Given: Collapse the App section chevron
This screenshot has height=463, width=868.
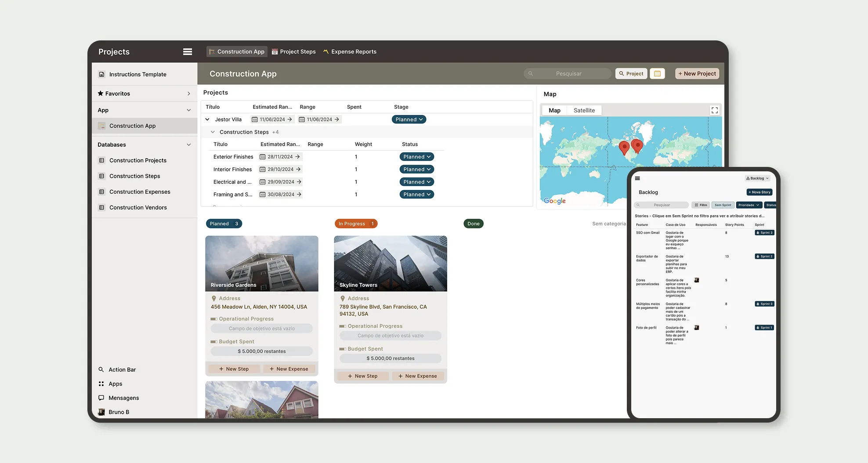Looking at the screenshot, I should click(189, 110).
